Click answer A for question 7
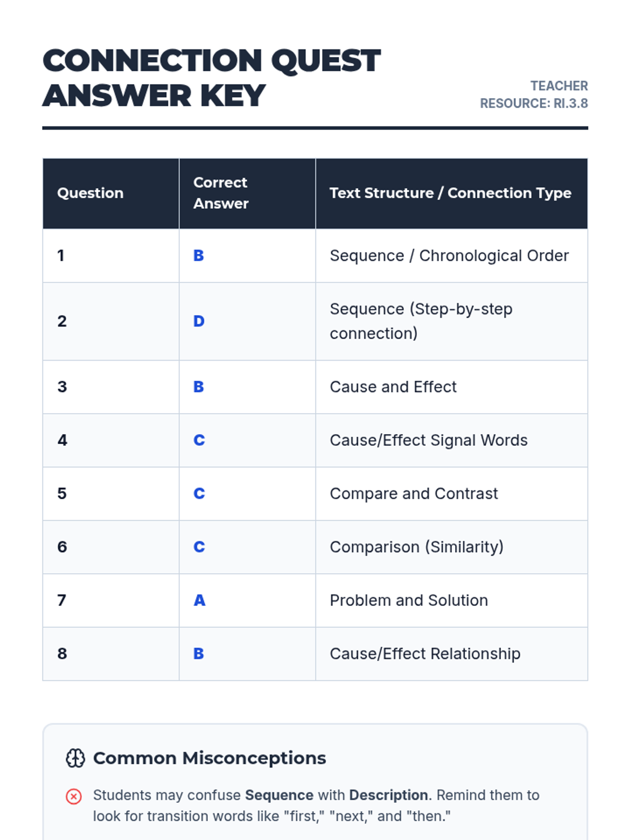Screen dimensions: 630x840 [x=199, y=601]
